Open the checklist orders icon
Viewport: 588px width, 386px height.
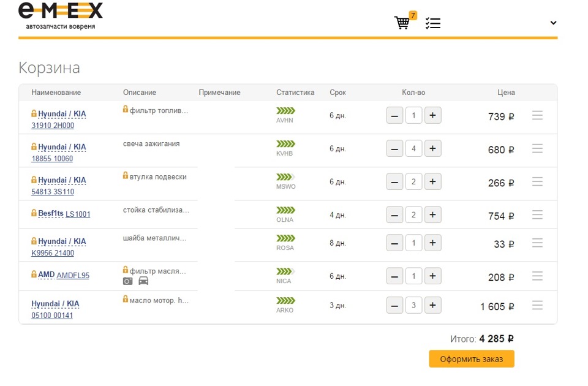(433, 23)
